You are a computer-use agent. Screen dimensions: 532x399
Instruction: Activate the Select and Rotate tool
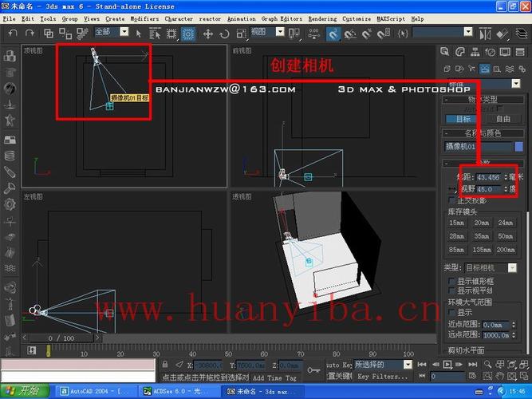pyautogui.click(x=224, y=34)
